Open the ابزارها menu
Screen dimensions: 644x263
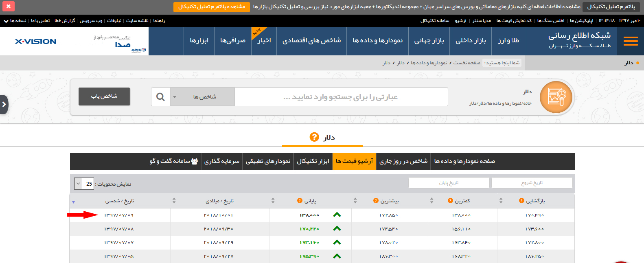(x=199, y=41)
